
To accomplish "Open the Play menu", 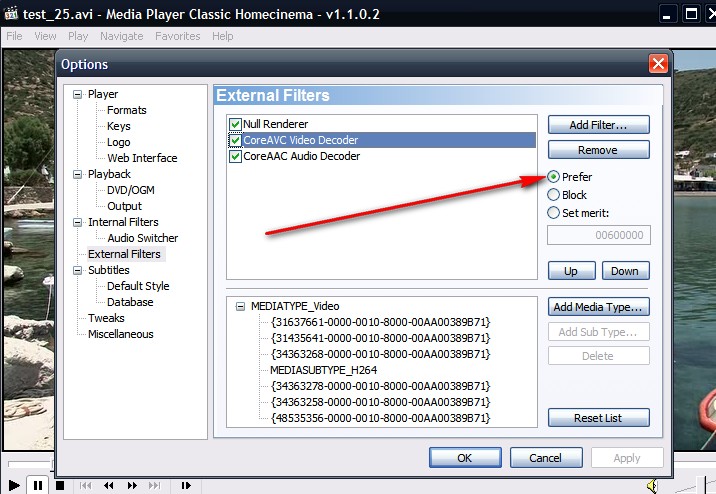I will (78, 36).
